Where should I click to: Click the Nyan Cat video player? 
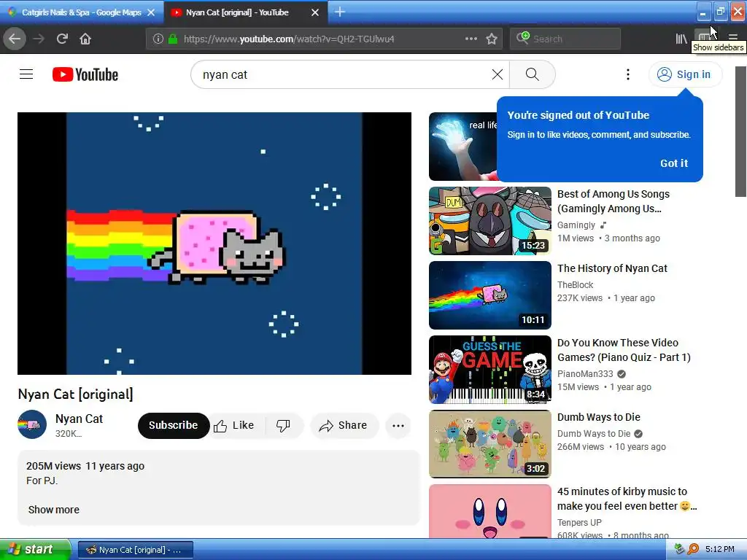tap(214, 244)
